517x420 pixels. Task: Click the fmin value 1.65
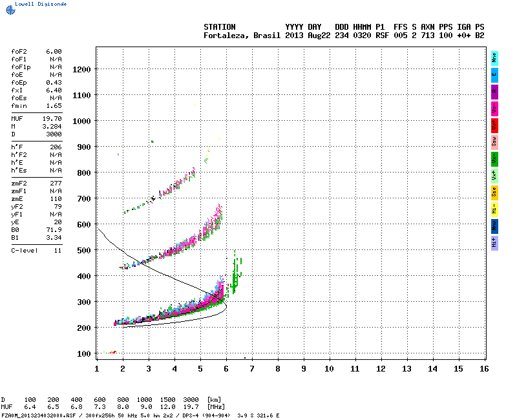[54, 106]
